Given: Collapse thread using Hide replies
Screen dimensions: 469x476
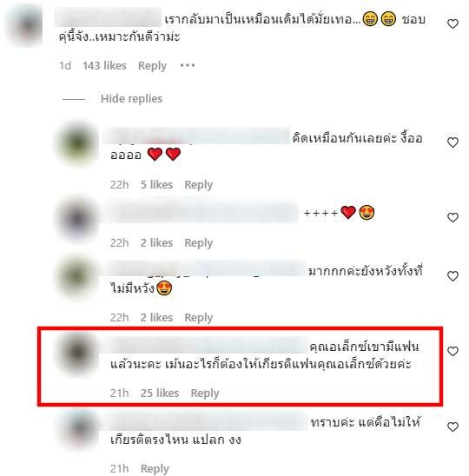Looking at the screenshot, I should [131, 99].
